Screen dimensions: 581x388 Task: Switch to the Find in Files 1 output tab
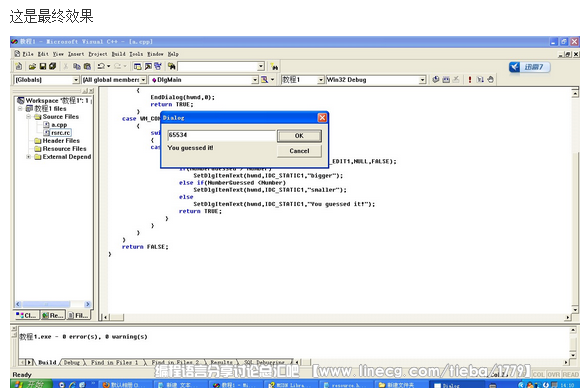[x=114, y=362]
